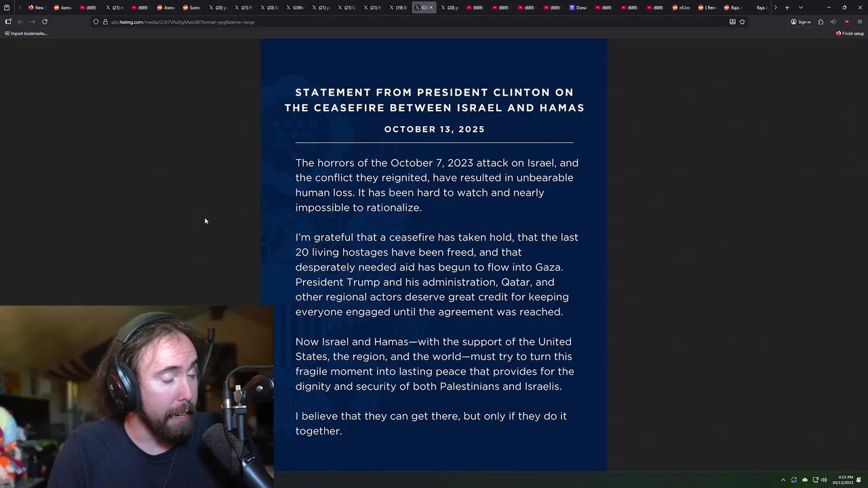Reload the current page
The height and width of the screenshot is (488, 868).
(x=45, y=22)
